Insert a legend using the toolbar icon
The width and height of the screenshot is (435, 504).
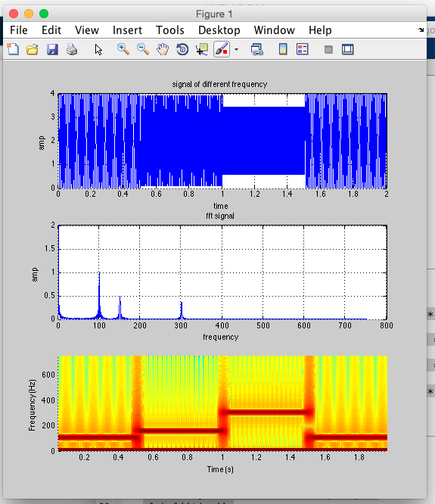click(x=303, y=49)
